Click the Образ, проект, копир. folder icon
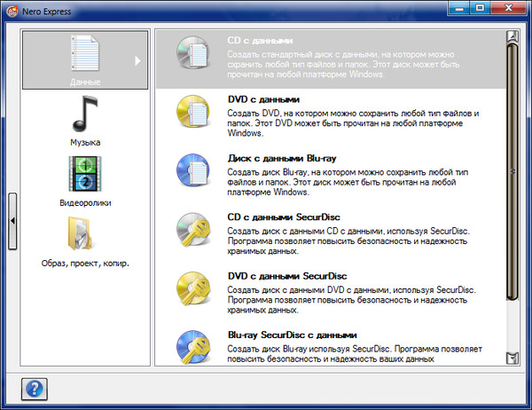The width and height of the screenshot is (532, 410). 84,235
